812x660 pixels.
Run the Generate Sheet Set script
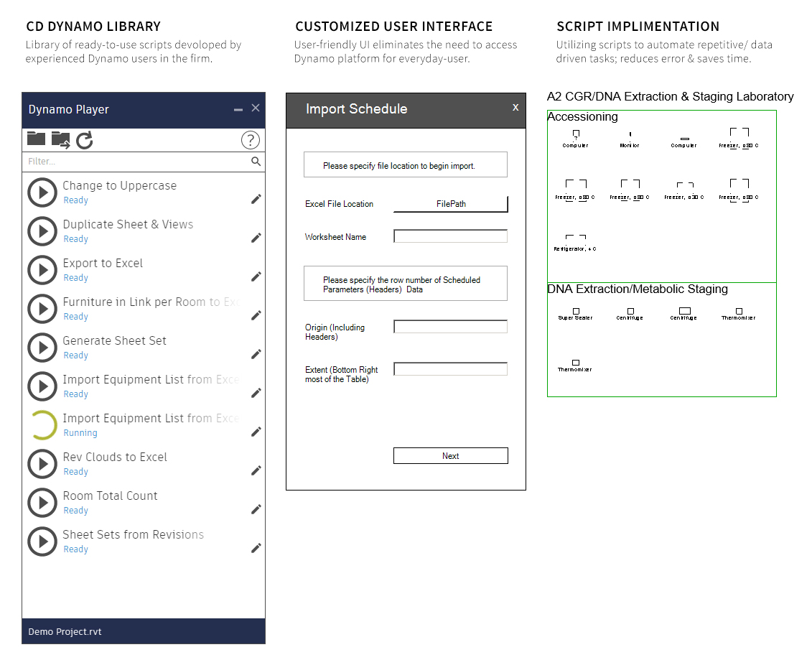42,348
